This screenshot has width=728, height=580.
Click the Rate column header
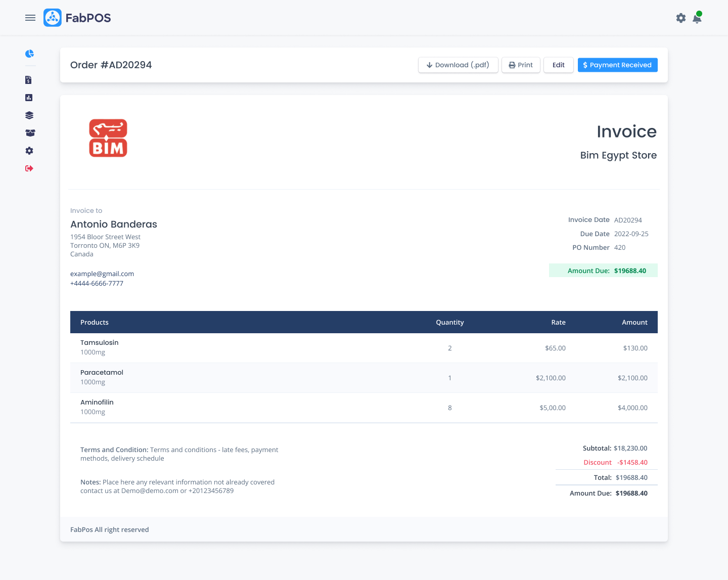[x=558, y=322]
